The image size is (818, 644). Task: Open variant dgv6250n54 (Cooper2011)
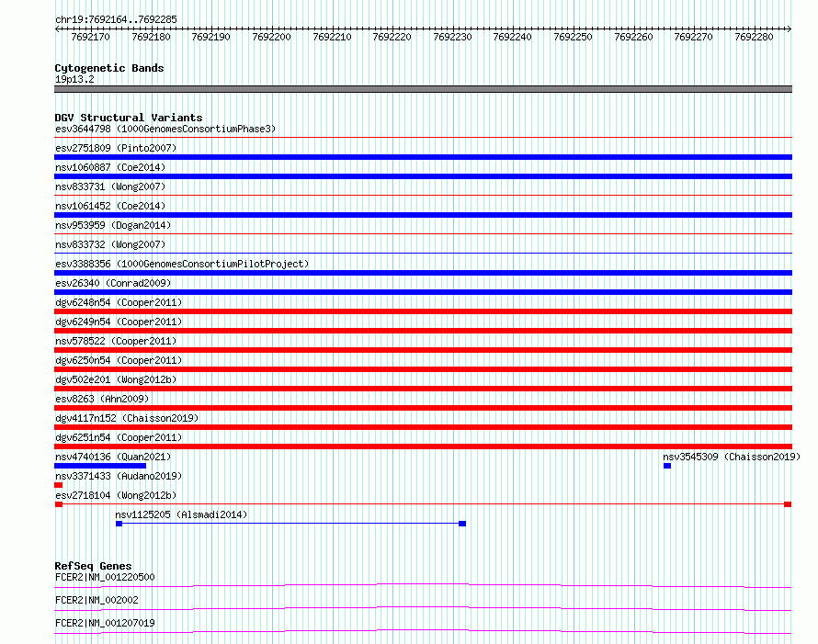pyautogui.click(x=119, y=360)
